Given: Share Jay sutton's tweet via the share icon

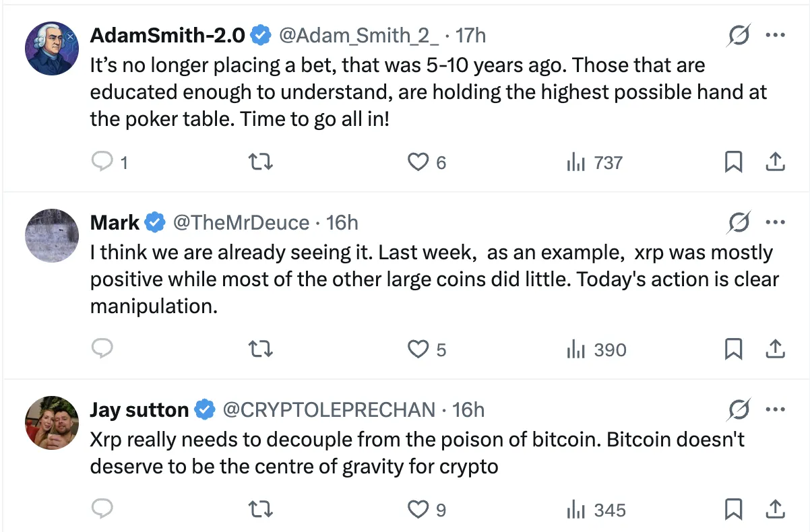Looking at the screenshot, I should click(x=775, y=510).
